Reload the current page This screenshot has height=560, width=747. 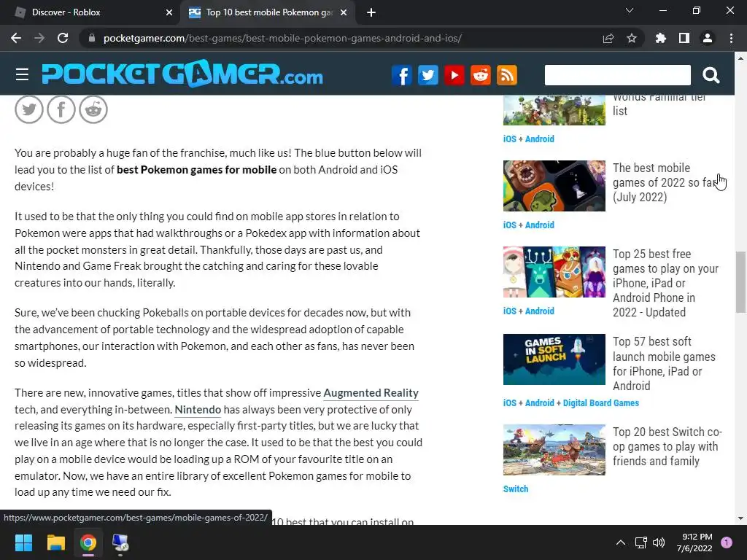(63, 38)
